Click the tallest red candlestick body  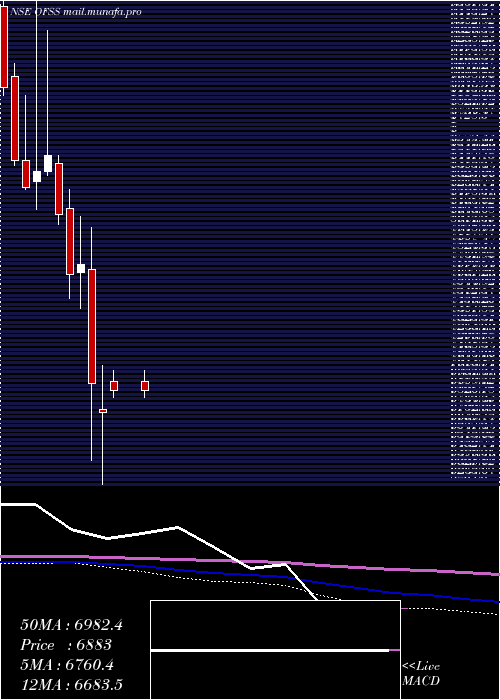click(x=92, y=326)
